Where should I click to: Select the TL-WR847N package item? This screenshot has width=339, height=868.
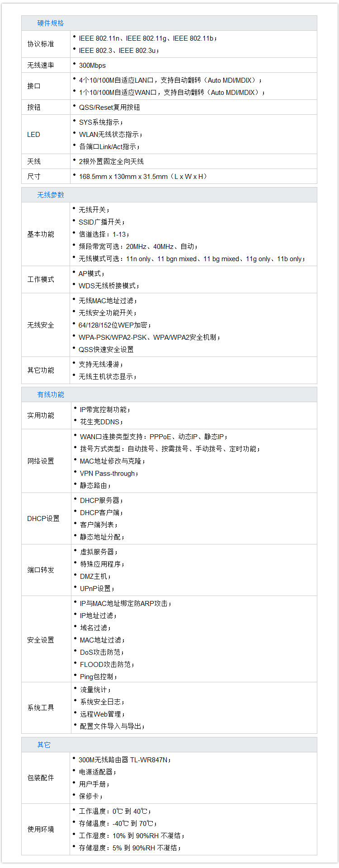coord(124,760)
